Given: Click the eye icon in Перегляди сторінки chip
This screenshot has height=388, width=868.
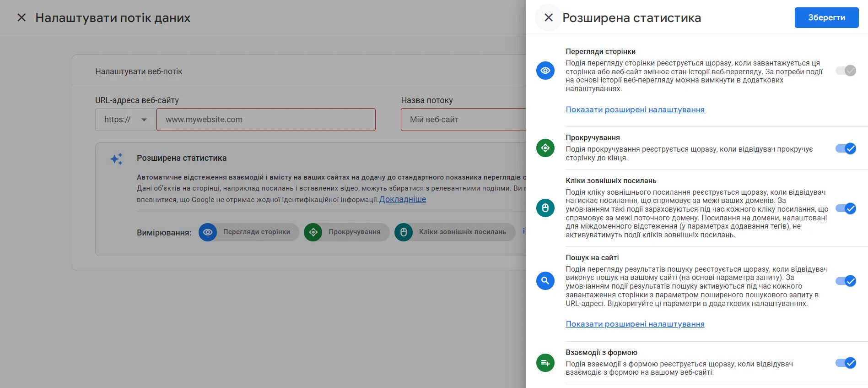Looking at the screenshot, I should click(x=208, y=232).
